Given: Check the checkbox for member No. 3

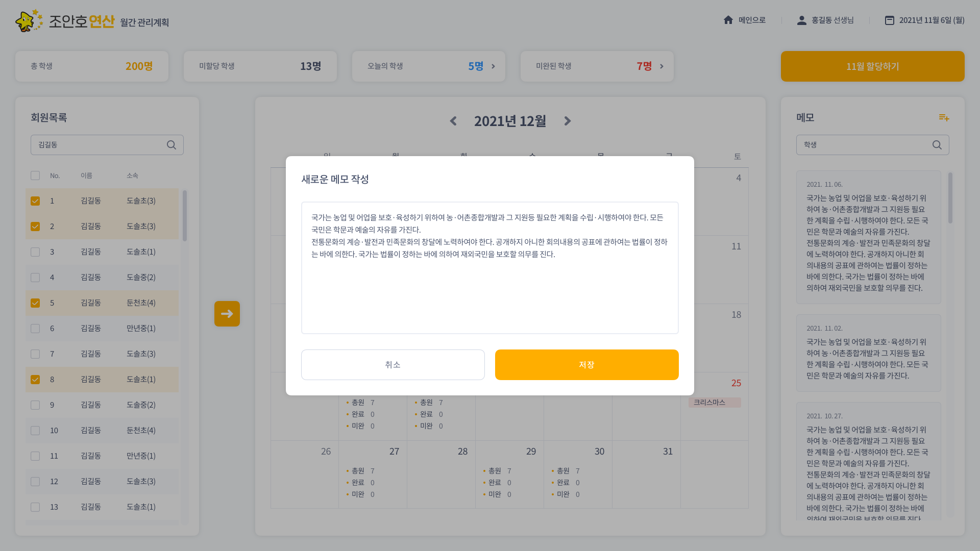Looking at the screenshot, I should pos(35,252).
